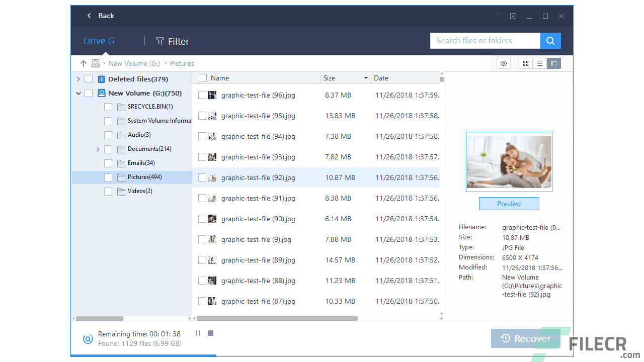Switch to thumbnail grid view
Viewport: 644px width, 362px height.
525,63
